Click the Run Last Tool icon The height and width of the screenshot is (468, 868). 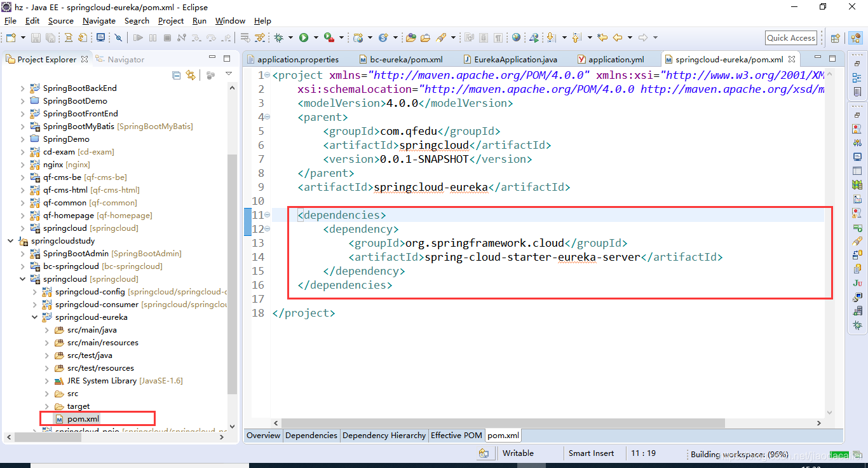click(x=329, y=38)
